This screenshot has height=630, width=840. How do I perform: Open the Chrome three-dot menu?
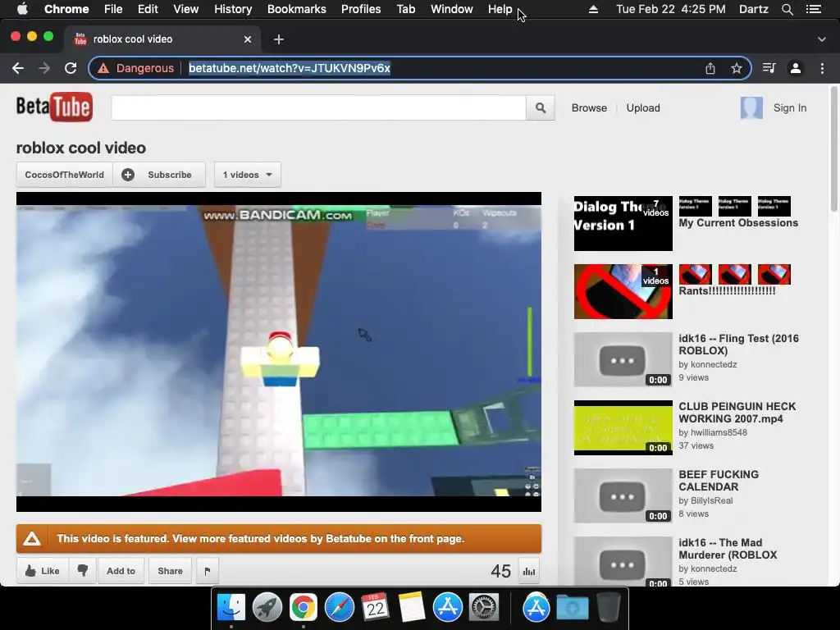(822, 68)
